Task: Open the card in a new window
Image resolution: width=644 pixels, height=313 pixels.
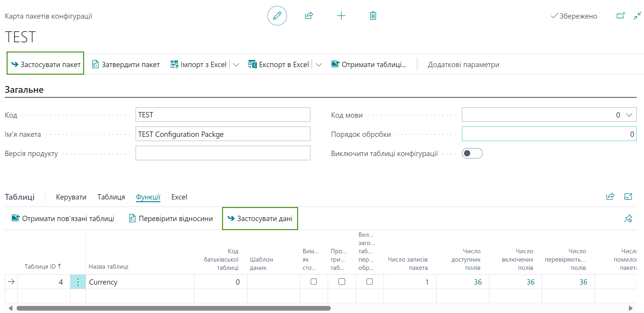Action: pos(621,16)
